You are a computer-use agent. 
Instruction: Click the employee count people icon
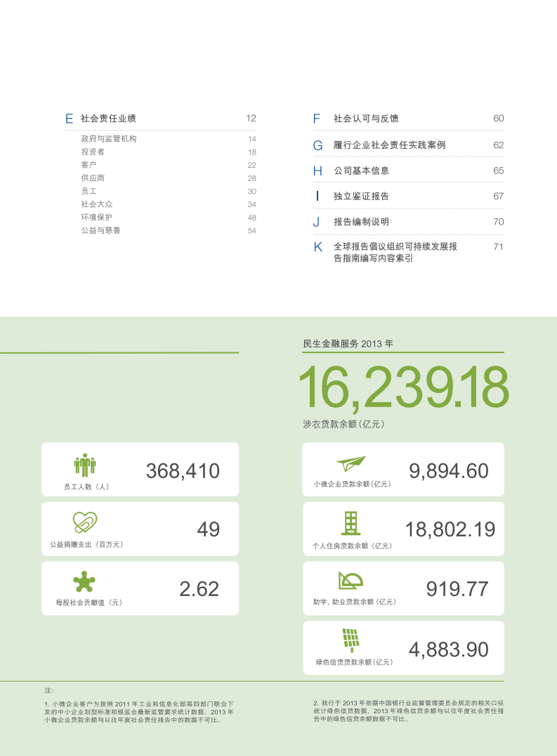tap(85, 465)
